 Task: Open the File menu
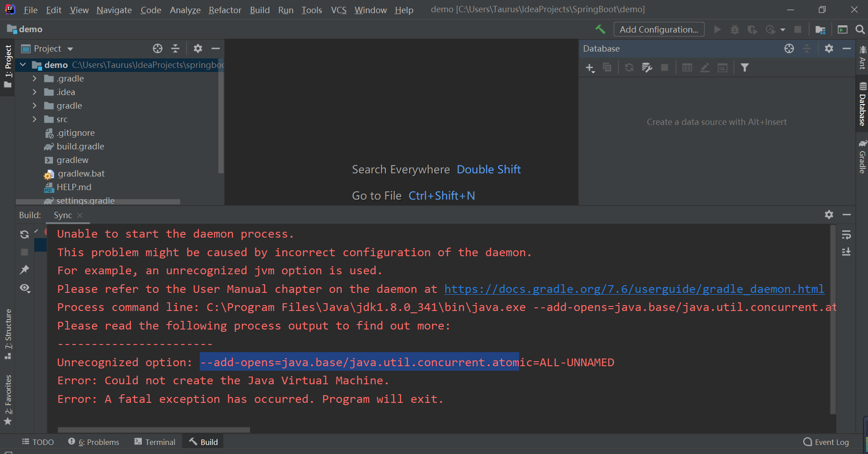click(x=30, y=10)
